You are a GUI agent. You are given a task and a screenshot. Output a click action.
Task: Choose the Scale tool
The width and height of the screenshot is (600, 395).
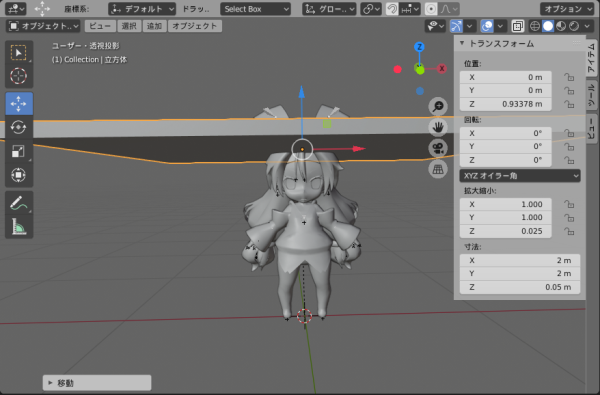pyautogui.click(x=18, y=151)
